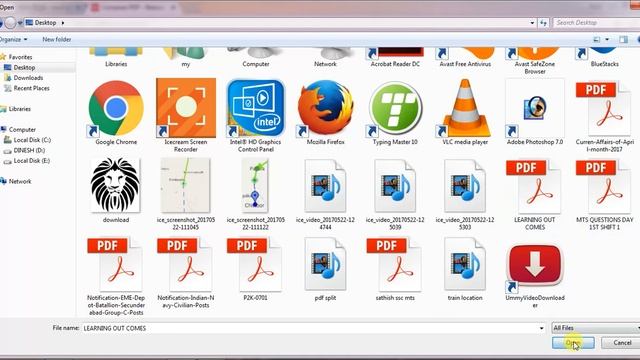Open Local Disk (E:) in sidebar
The width and height of the screenshot is (640, 360).
(x=31, y=161)
